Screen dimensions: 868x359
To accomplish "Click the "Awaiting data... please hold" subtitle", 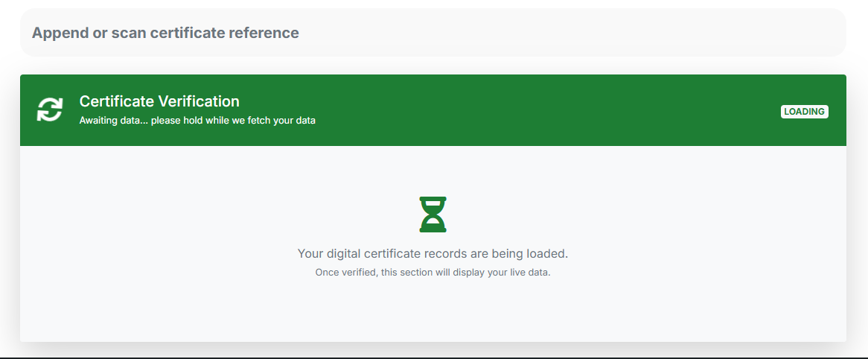I will click(x=197, y=121).
